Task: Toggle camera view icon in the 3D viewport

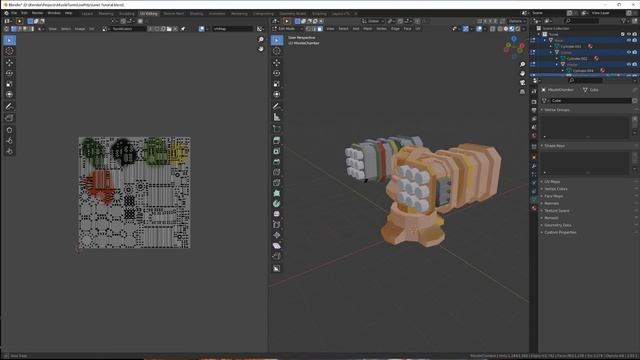Action: point(522,83)
